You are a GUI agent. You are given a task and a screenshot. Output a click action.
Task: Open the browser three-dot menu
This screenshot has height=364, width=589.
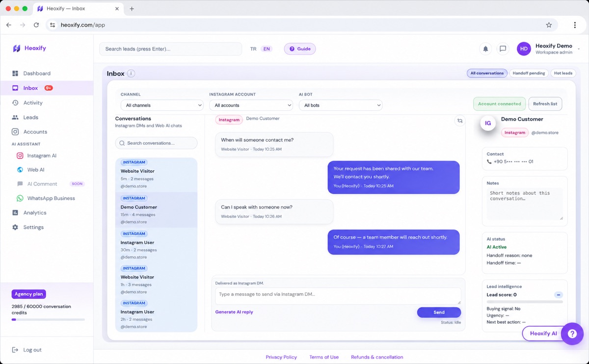coord(575,25)
